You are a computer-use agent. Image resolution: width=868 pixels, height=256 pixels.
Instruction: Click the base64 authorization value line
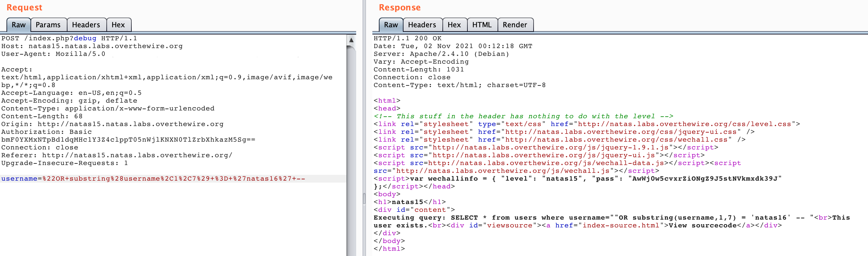pyautogui.click(x=128, y=140)
